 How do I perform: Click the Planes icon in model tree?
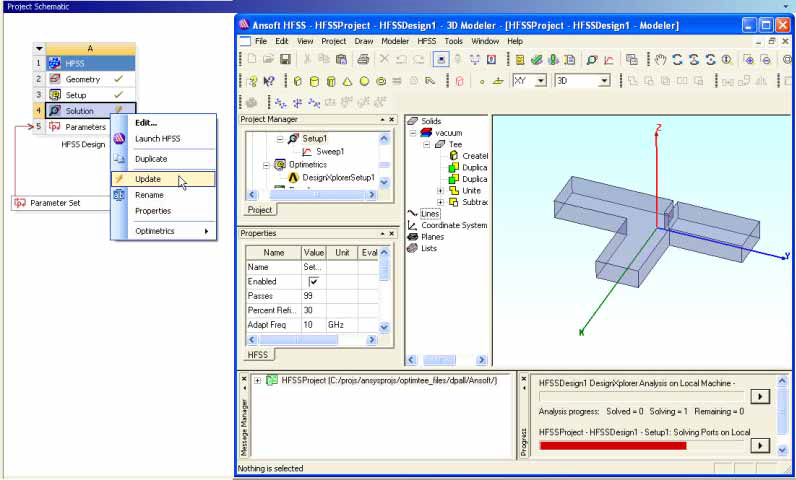412,237
